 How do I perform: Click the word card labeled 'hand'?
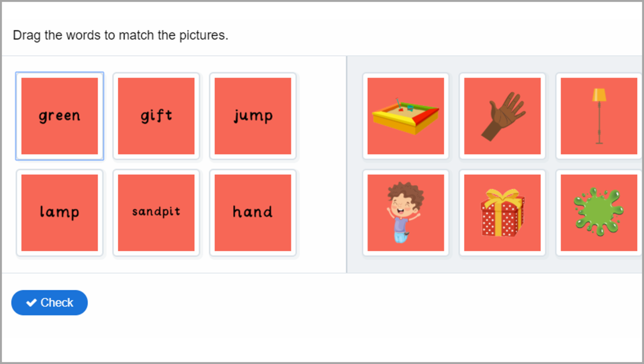(252, 212)
